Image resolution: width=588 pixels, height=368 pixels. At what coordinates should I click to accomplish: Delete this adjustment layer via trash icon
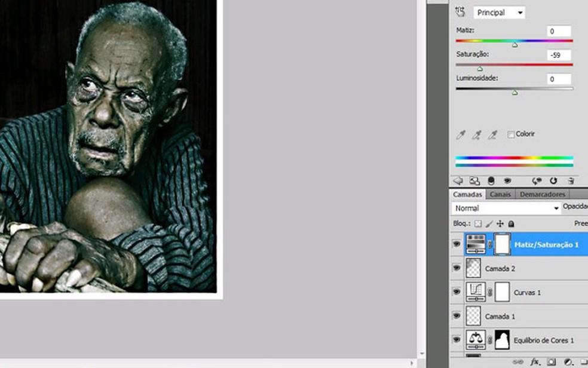571,180
